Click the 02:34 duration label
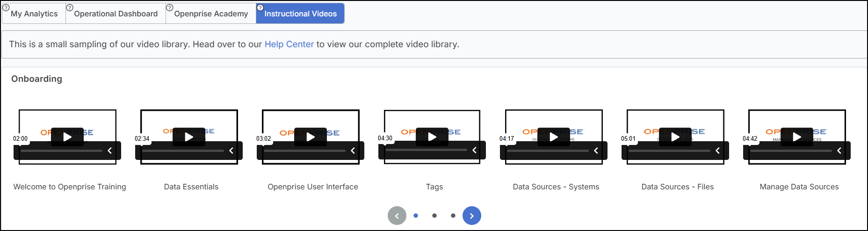The width and height of the screenshot is (868, 231). (x=142, y=138)
